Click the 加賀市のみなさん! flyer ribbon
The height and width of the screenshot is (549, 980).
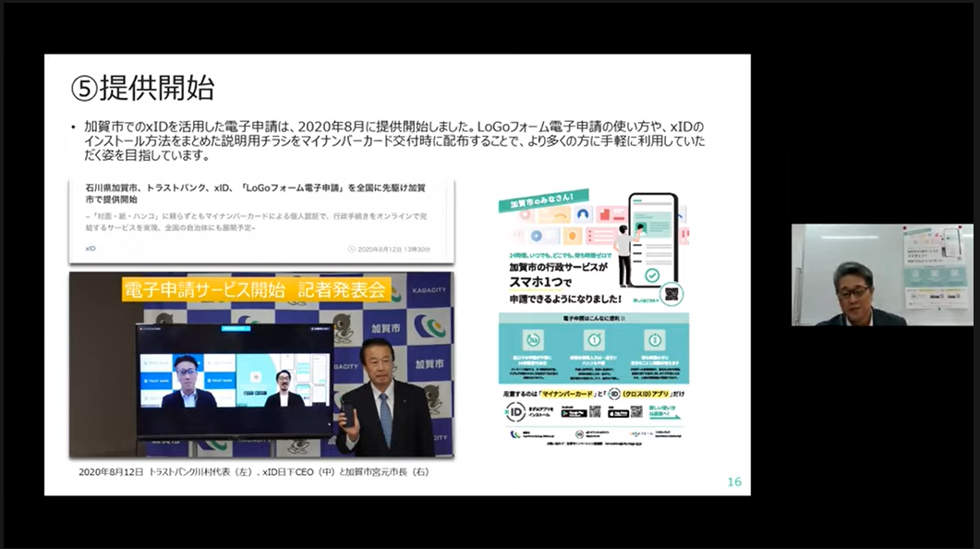[543, 200]
